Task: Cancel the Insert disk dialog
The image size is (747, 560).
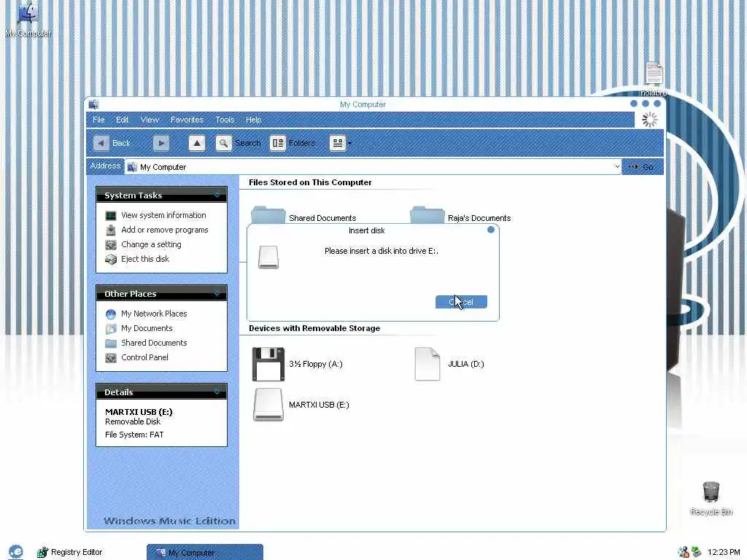Action: [x=461, y=302]
